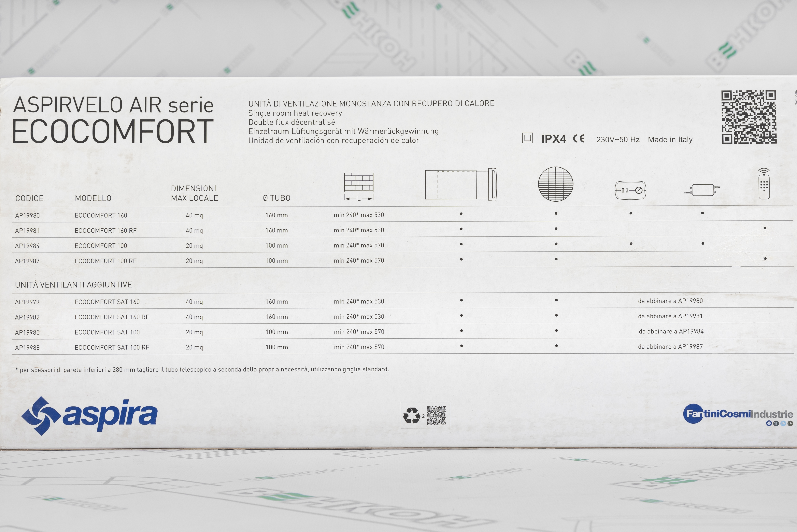Click 'da abbinare a AP19987' text
Viewport: 797px width, 532px height.
coord(670,347)
